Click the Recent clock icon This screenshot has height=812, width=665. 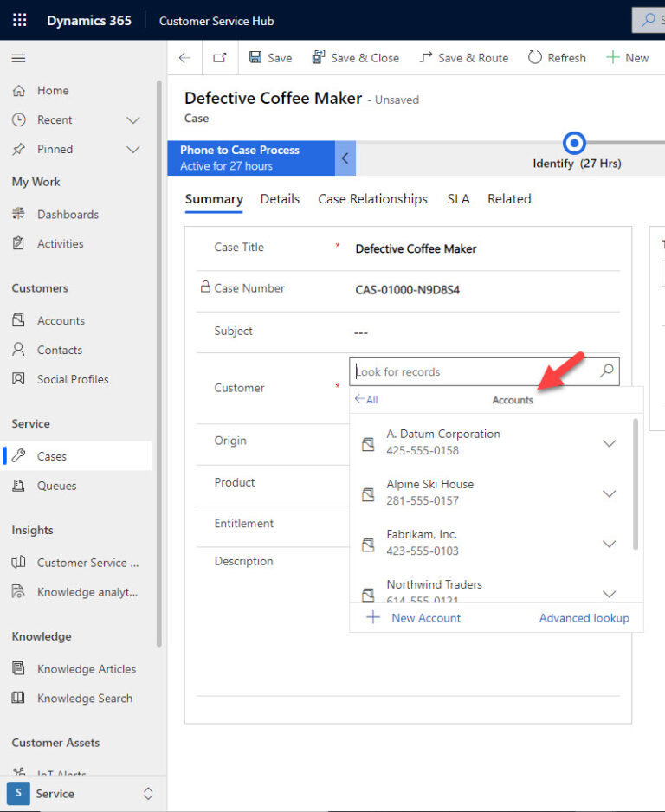pos(19,119)
